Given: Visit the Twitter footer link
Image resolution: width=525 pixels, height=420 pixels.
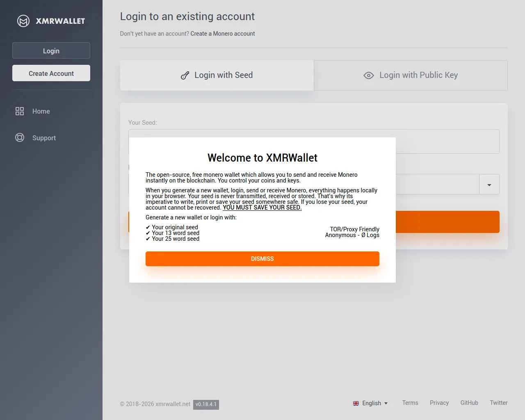Looking at the screenshot, I should [499, 403].
